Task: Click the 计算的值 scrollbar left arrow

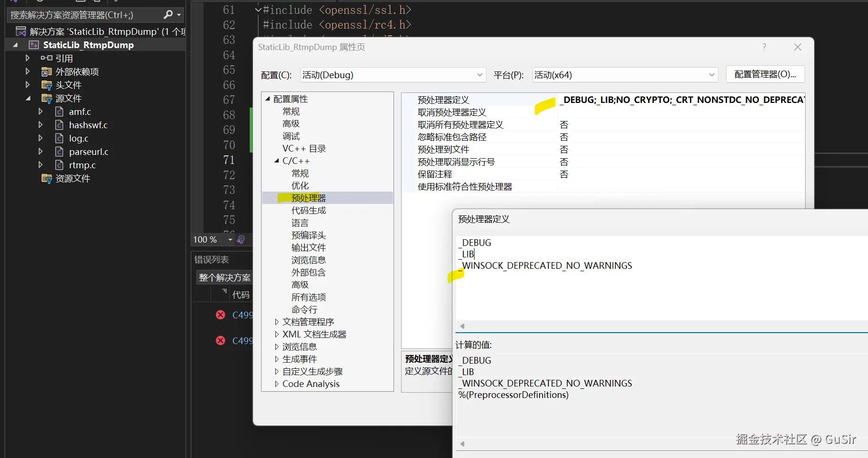Action: (462, 444)
